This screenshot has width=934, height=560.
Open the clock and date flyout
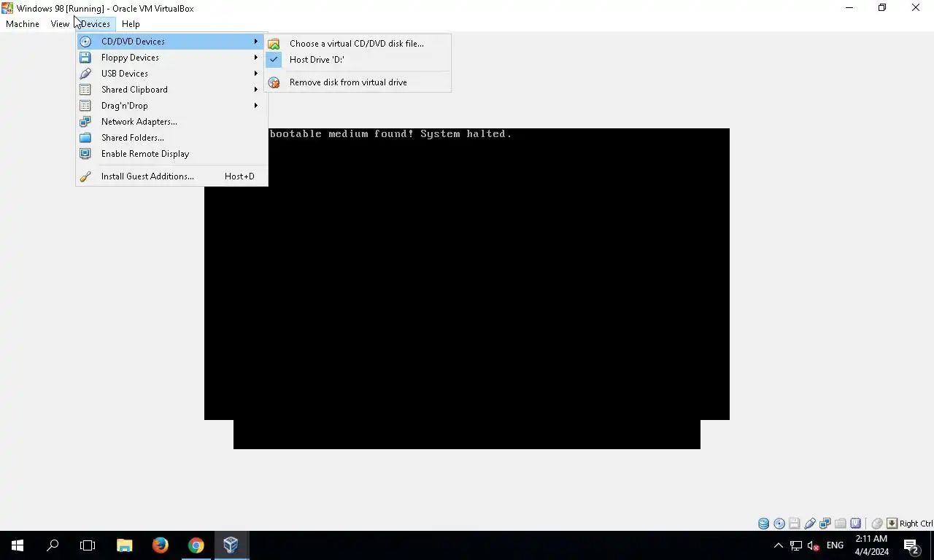click(x=871, y=545)
